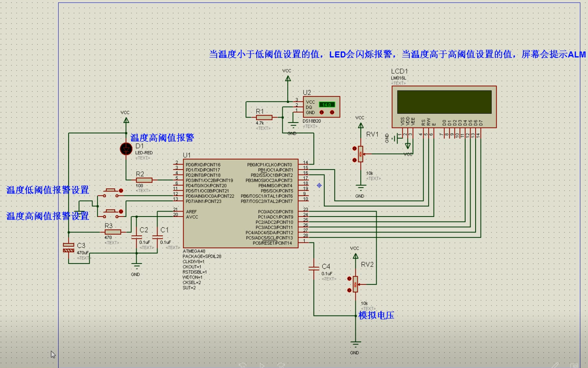Click the PC6/RESET/PCINT14 pin label
Image resolution: width=588 pixels, height=368 pixels.
coord(272,243)
